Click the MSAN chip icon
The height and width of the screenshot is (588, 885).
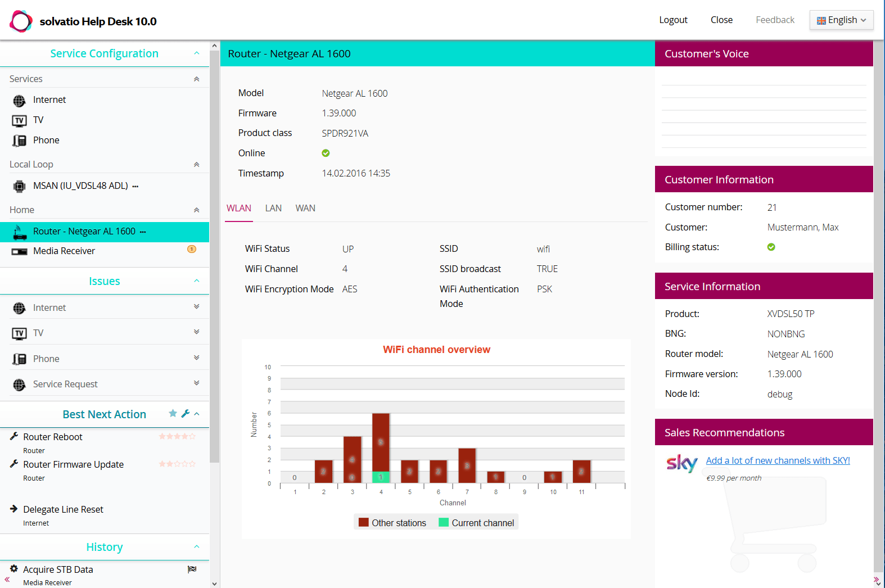(19, 186)
